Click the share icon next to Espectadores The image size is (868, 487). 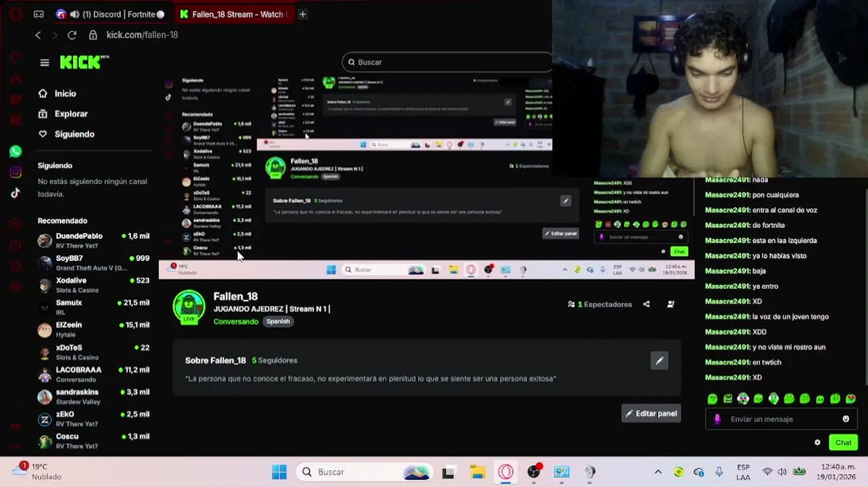(x=646, y=304)
